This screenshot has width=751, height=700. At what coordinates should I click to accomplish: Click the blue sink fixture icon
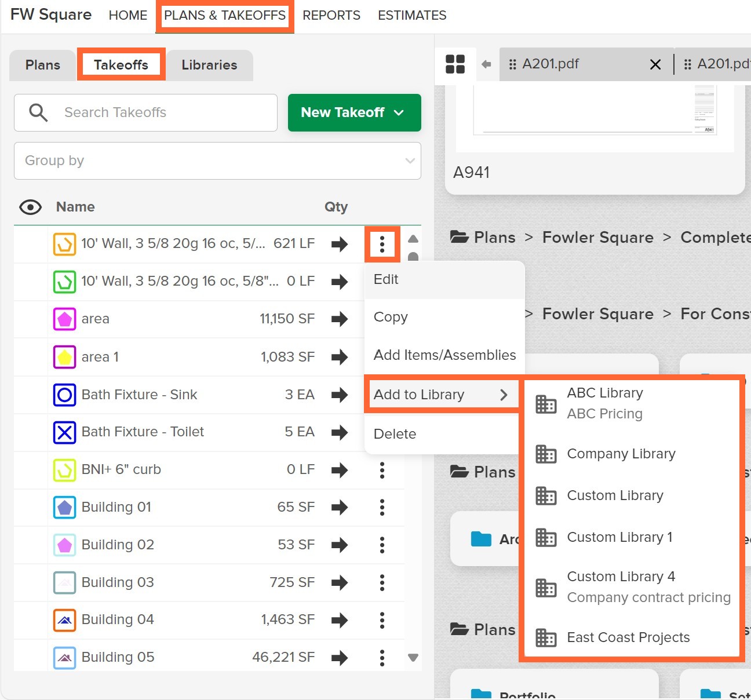pos(64,395)
